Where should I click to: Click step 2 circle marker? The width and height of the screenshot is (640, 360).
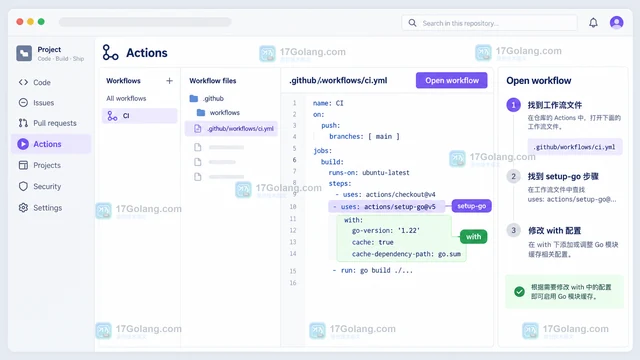pos(513,176)
